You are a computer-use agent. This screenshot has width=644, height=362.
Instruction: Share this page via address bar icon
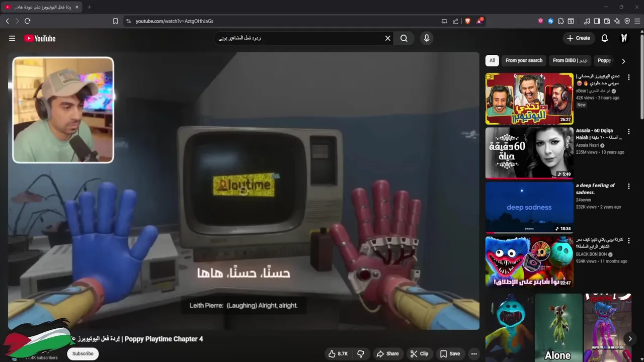click(456, 21)
